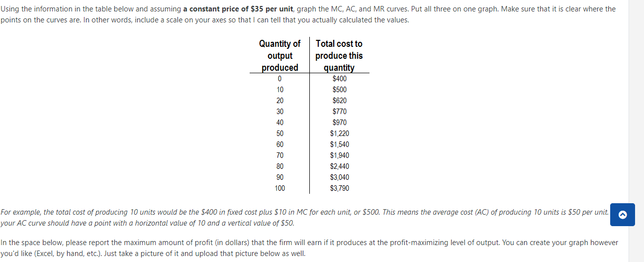
Task: Click the $2,440 total cost cell
Action: tap(340, 166)
